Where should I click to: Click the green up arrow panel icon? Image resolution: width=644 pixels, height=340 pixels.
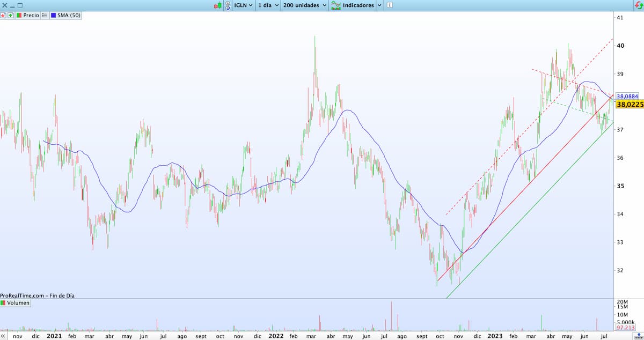click(x=11, y=16)
